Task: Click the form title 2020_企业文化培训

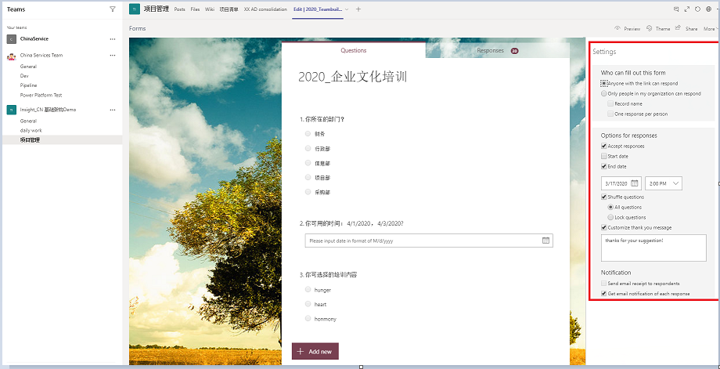Action: tap(352, 77)
